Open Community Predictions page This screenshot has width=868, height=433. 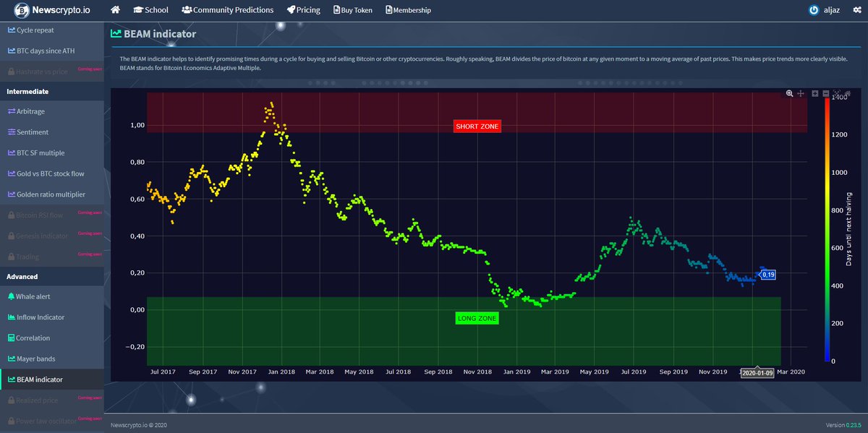click(x=228, y=10)
